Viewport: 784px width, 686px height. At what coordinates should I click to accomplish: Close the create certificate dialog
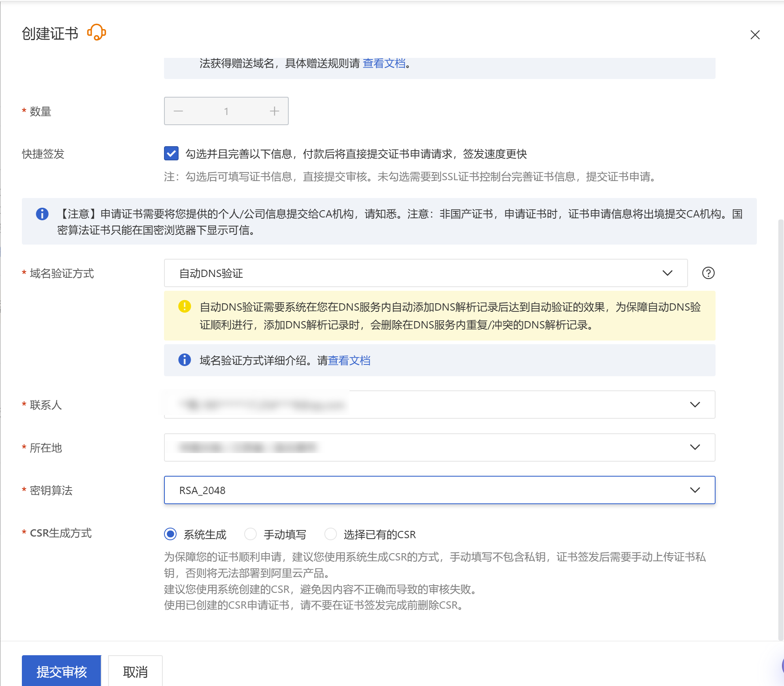755,35
